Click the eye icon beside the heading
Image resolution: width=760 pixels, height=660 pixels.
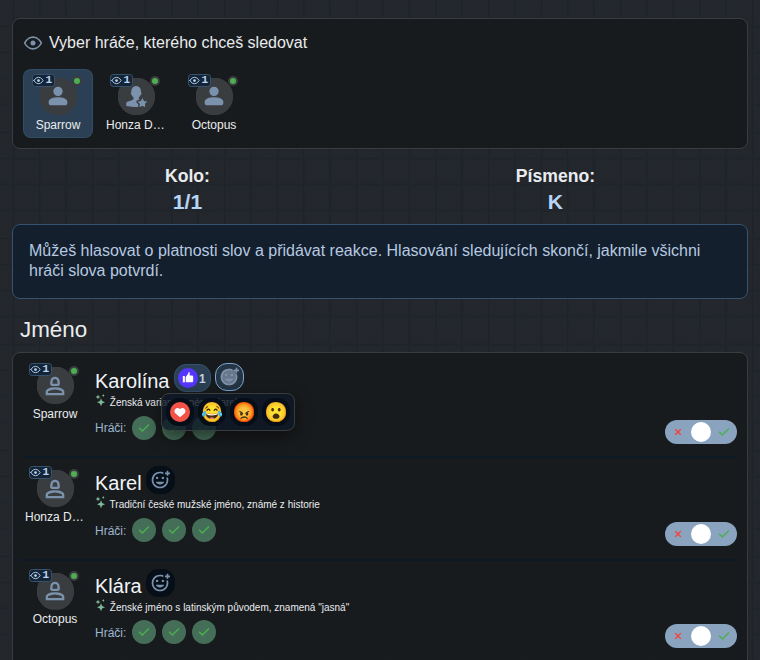(x=33, y=43)
